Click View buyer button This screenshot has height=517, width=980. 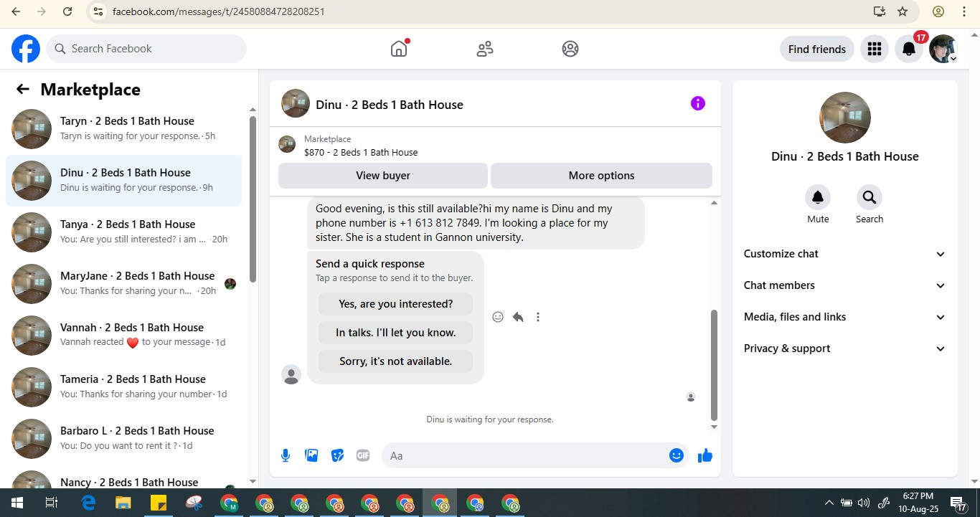tap(383, 176)
